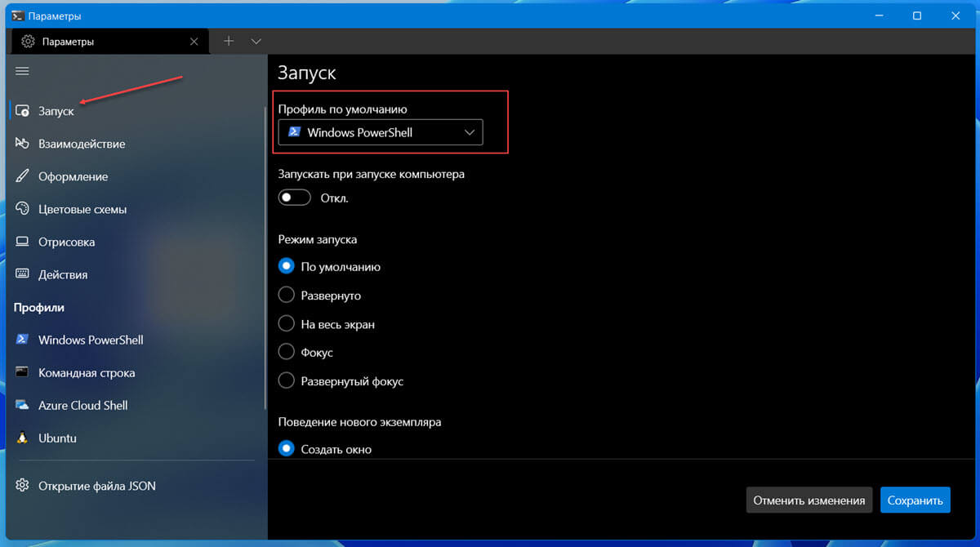Open new tab profile dropdown chevron
Screen dimensions: 980x547
256,41
